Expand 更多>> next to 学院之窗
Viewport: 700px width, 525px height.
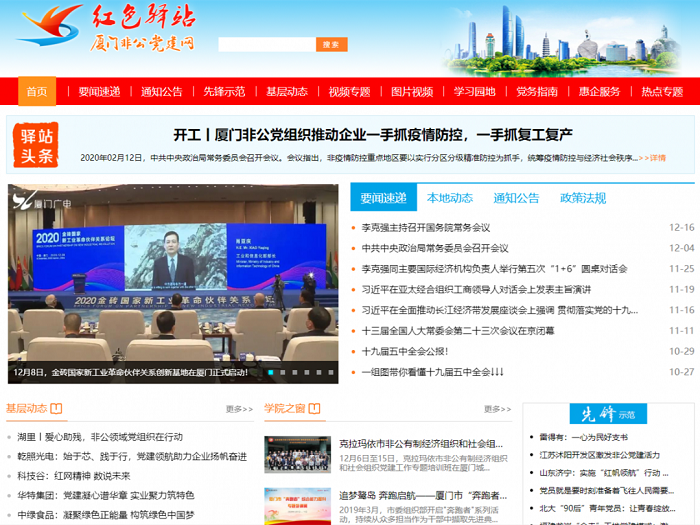pos(497,409)
